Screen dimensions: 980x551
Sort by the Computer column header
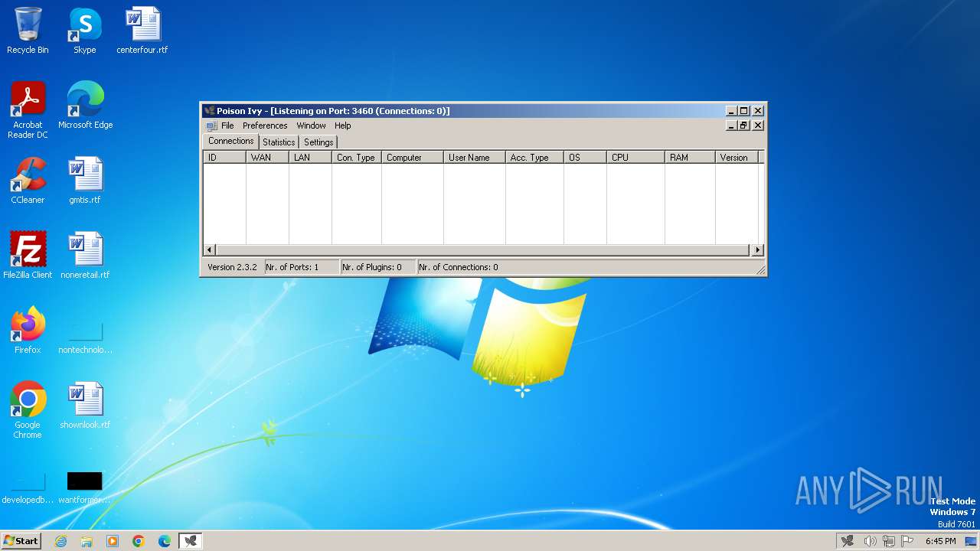click(x=413, y=158)
